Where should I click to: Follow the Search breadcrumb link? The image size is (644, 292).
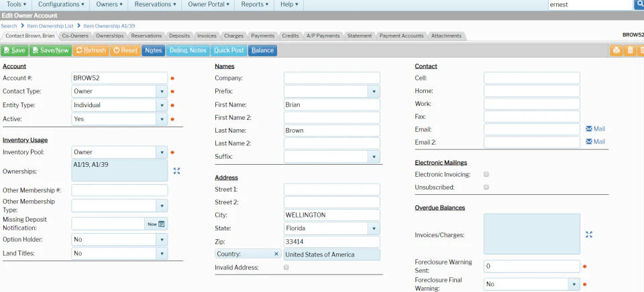click(9, 26)
